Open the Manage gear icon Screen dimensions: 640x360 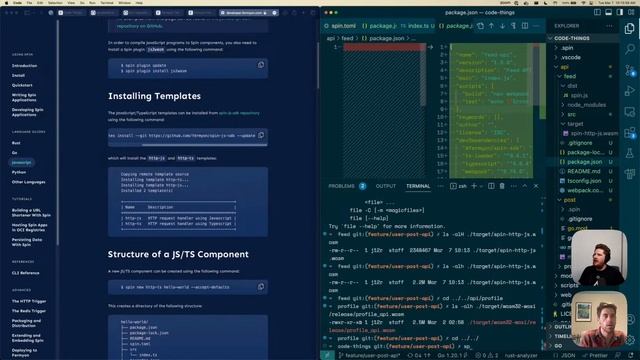tap(630, 340)
